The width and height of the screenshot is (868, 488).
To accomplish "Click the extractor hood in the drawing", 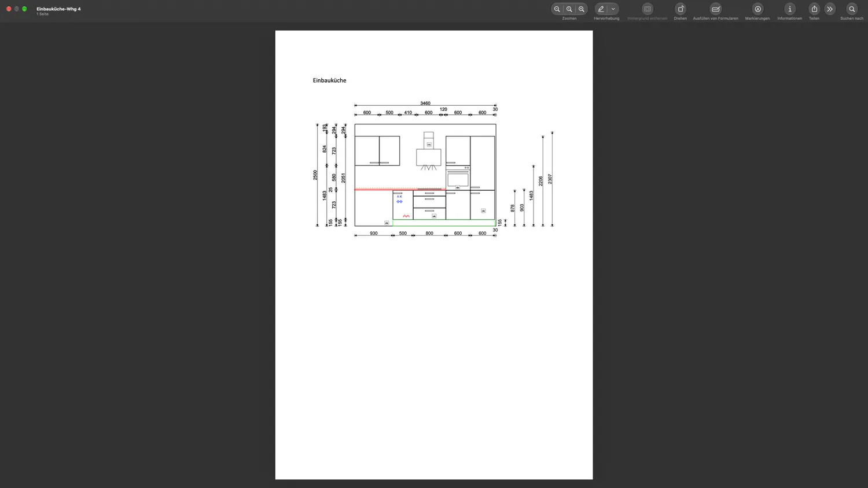I will click(x=429, y=151).
